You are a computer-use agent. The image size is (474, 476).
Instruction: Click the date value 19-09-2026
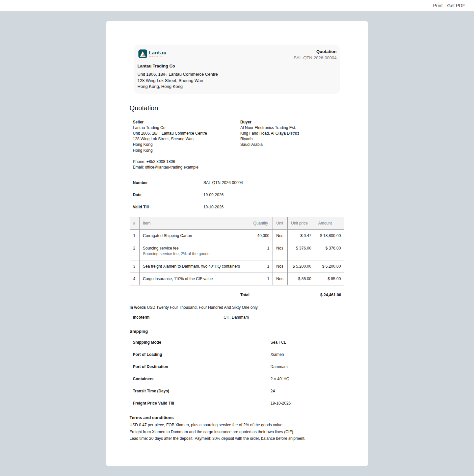click(213, 195)
